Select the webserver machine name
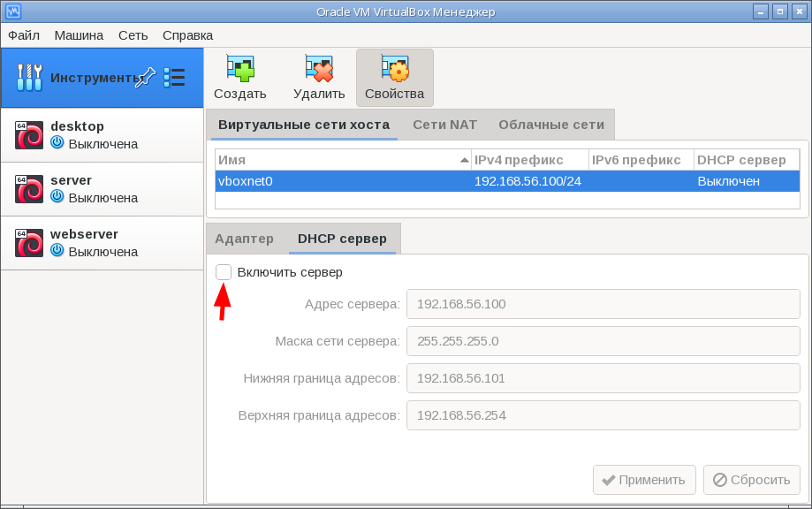The height and width of the screenshot is (509, 812). [x=85, y=234]
